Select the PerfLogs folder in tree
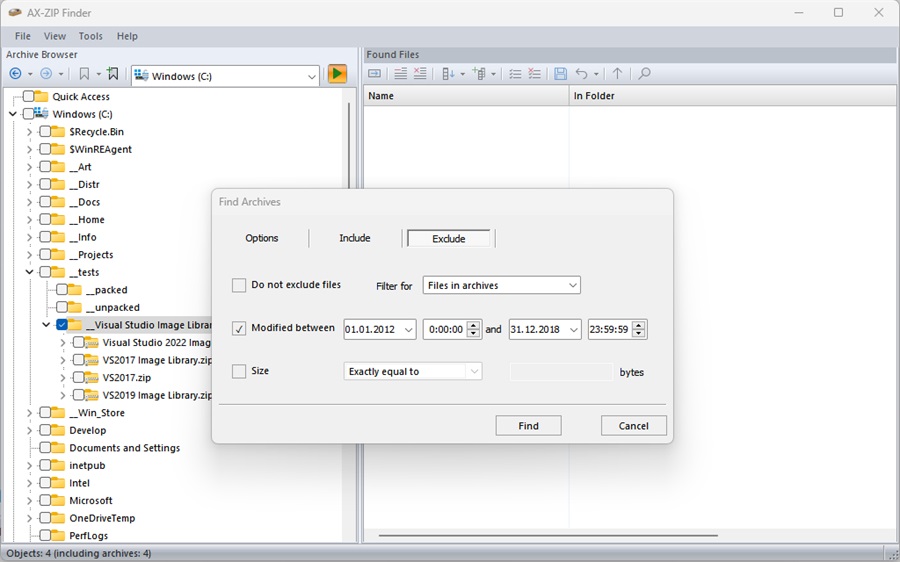This screenshot has height=562, width=900. (88, 536)
